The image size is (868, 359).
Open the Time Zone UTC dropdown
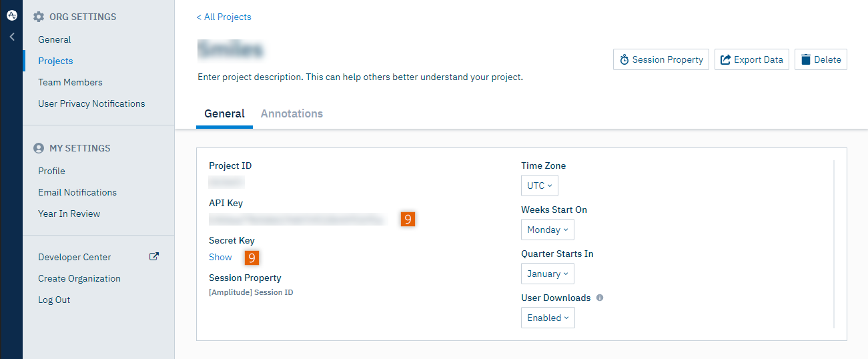click(539, 186)
